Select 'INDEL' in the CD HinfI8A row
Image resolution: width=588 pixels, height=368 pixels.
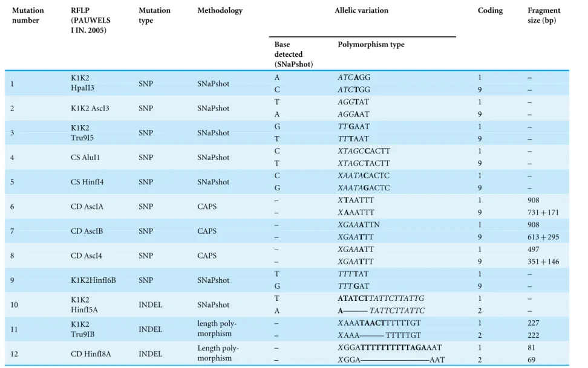[151, 353]
